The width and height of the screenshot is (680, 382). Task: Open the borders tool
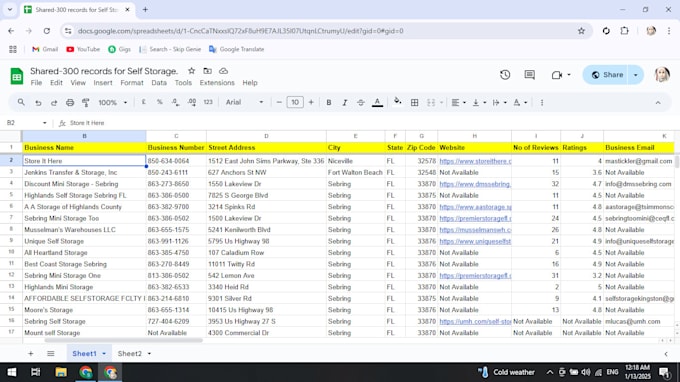415,103
